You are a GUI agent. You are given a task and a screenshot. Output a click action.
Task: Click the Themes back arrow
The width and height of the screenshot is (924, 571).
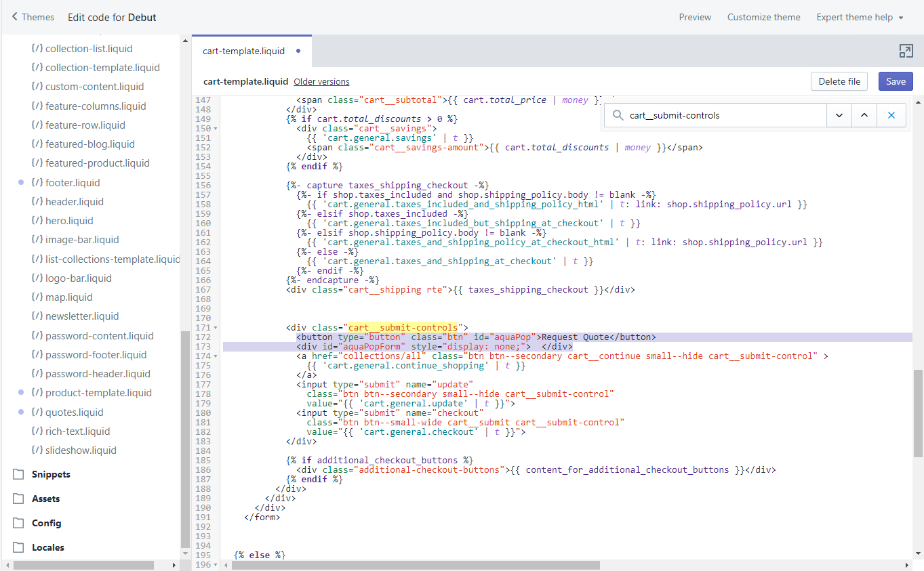coord(16,17)
